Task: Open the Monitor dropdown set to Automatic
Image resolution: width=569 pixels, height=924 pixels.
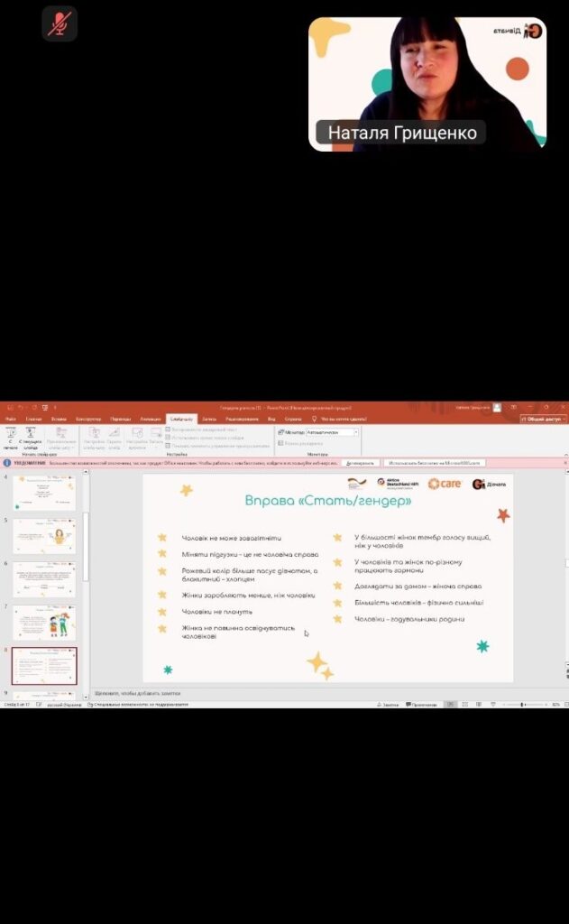Action: [x=332, y=432]
